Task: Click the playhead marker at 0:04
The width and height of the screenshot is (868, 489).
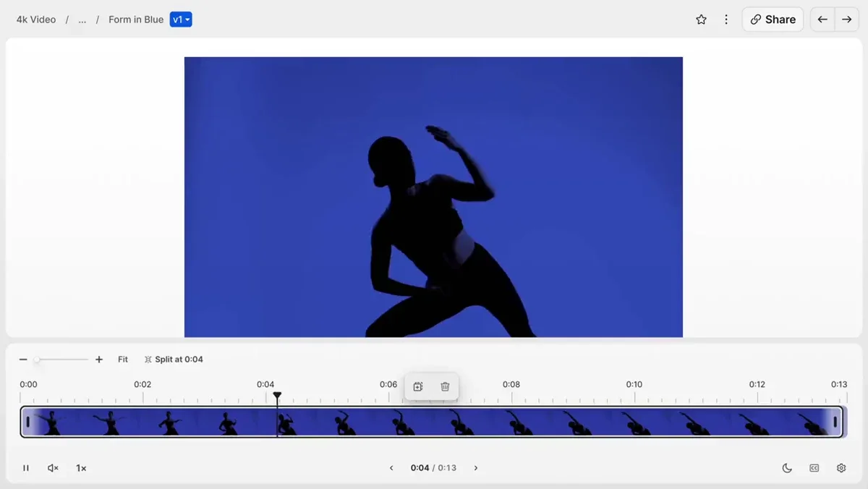Action: [277, 396]
